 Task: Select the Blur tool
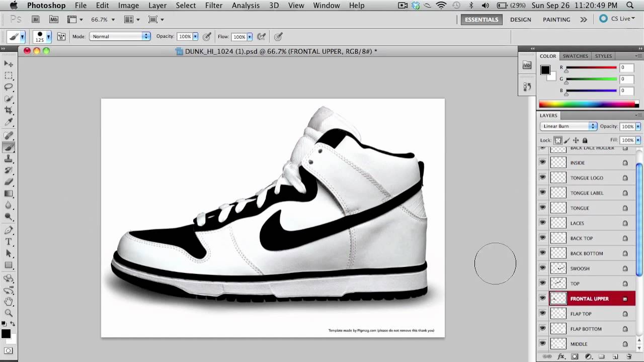coord(9,205)
